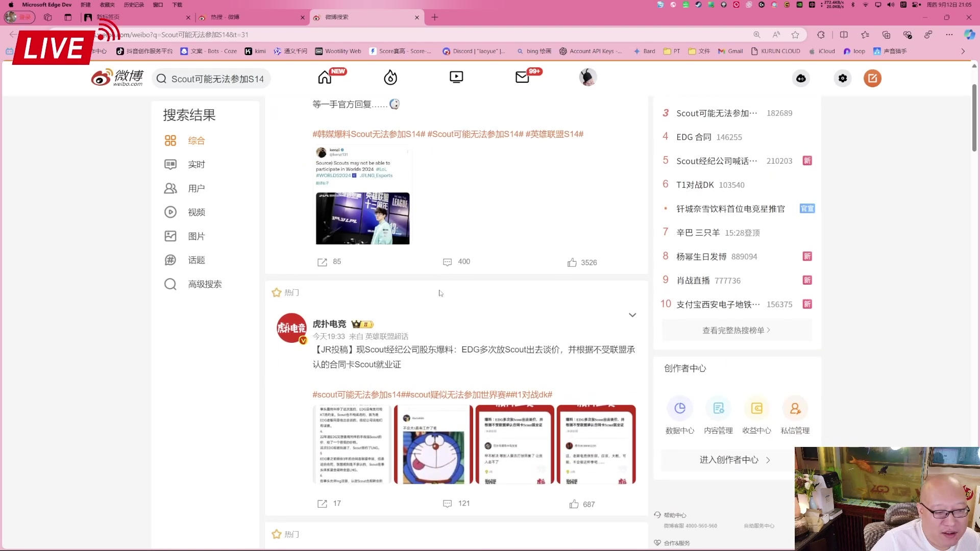
Task: Select the 用户 search filter
Action: coord(184,188)
